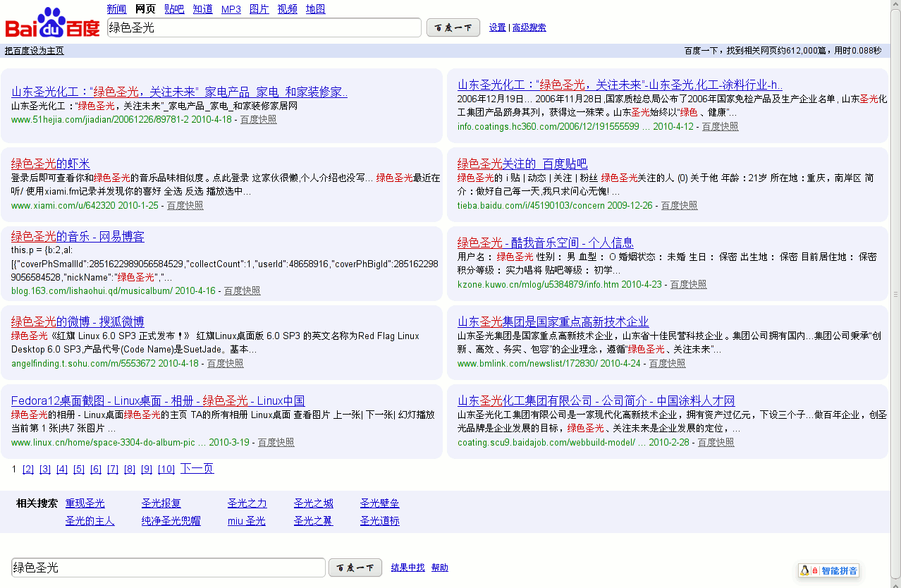Viewport: 901px width, 588px height.
Task: Click 结果中找 search within results
Action: coord(407,568)
